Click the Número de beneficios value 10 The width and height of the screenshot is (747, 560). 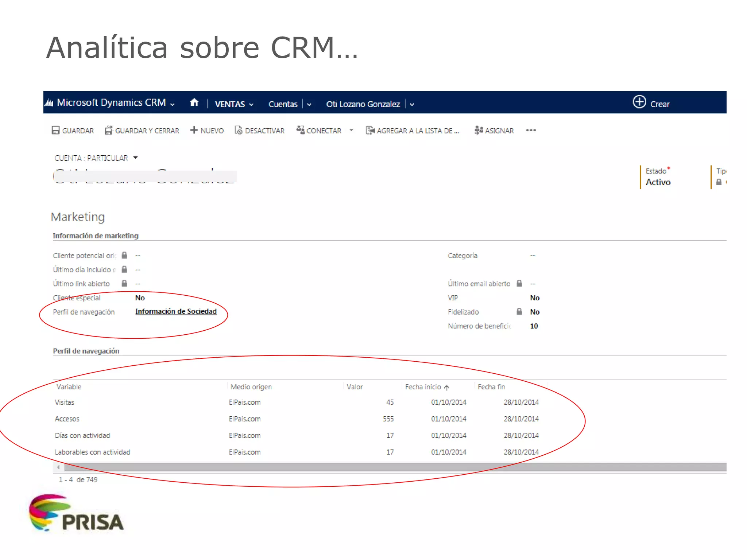(534, 326)
